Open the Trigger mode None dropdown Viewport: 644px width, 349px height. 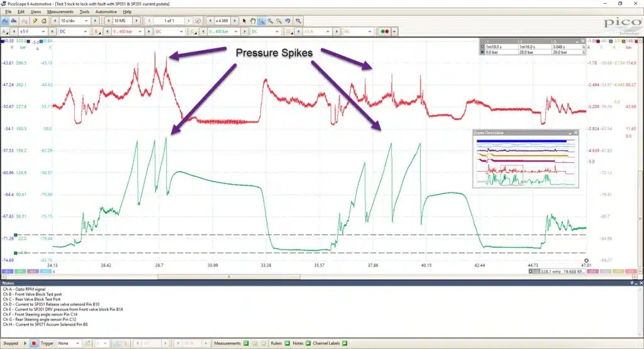coord(68,343)
